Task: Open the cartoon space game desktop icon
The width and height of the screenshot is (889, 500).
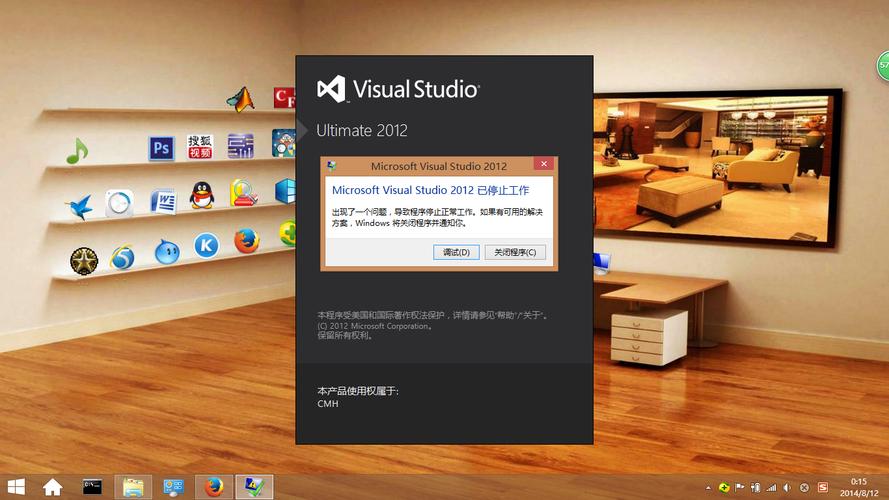Action: pyautogui.click(x=283, y=143)
